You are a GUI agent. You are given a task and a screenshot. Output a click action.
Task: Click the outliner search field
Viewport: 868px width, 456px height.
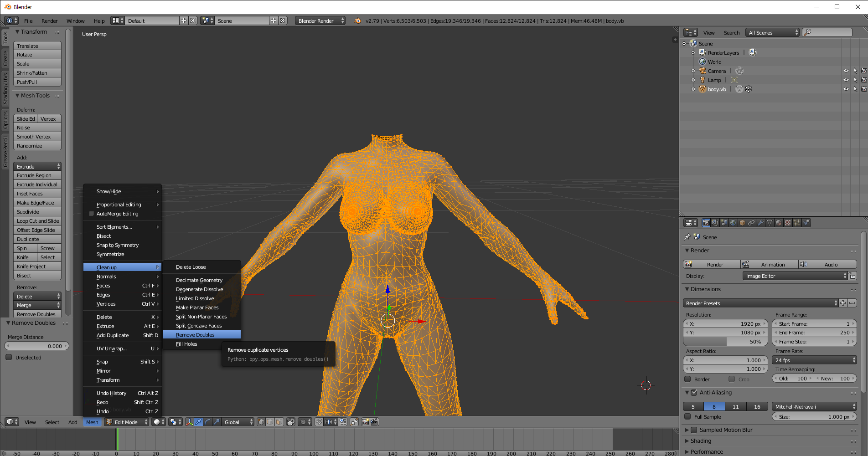click(827, 32)
